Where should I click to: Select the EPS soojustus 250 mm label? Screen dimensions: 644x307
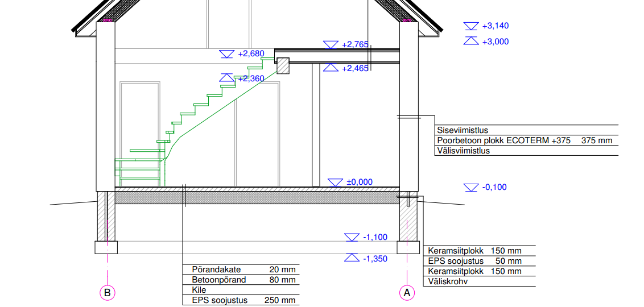(240, 300)
